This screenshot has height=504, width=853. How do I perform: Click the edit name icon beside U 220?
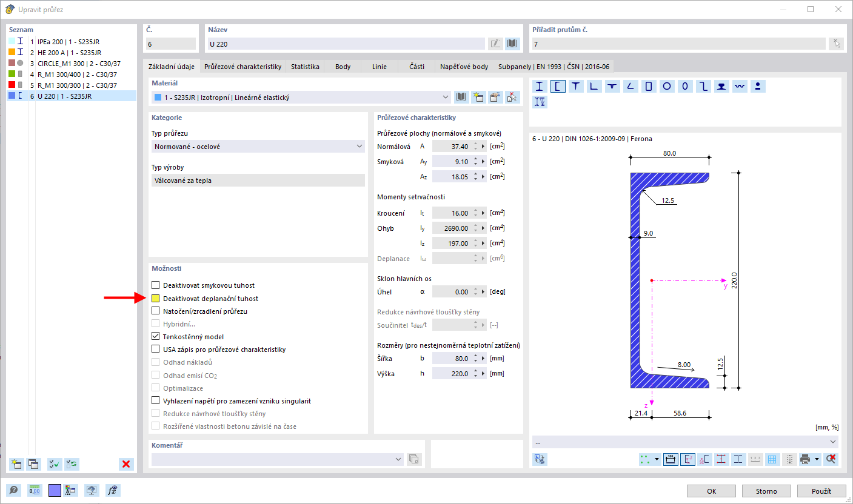coord(495,44)
